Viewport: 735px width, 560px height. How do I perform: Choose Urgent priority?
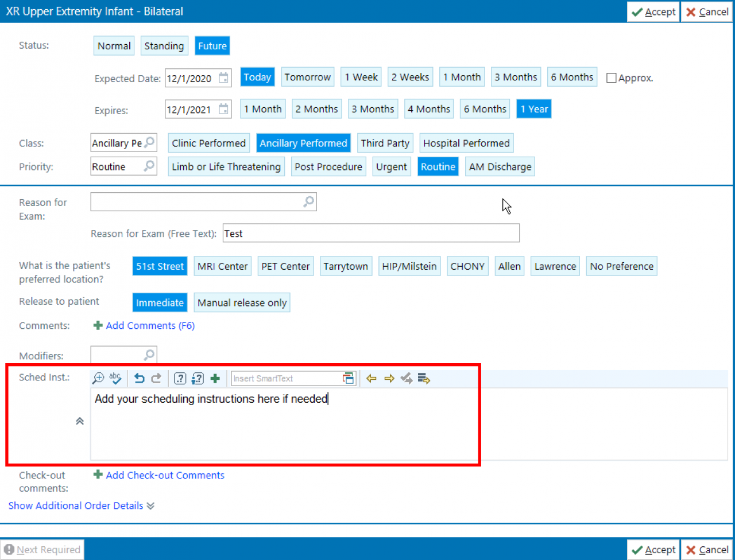tap(391, 167)
